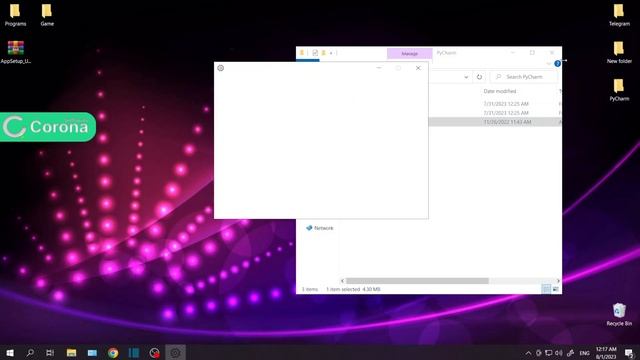The height and width of the screenshot is (360, 640).
Task: Select the highlighted 11:43 AM file row
Action: click(x=495, y=122)
